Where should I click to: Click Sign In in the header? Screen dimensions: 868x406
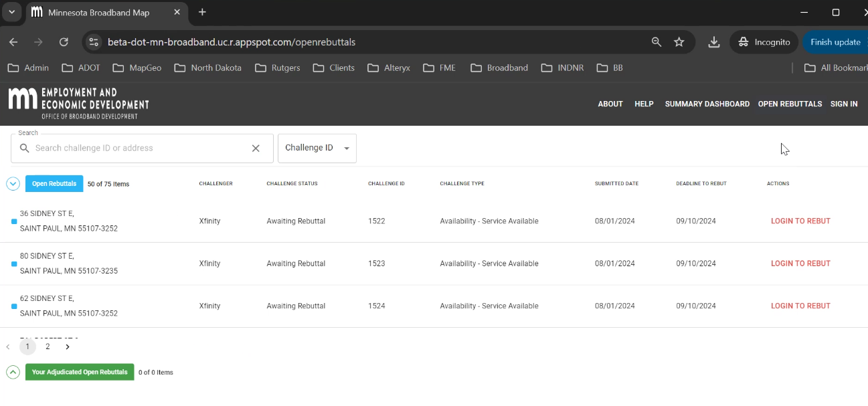pyautogui.click(x=843, y=104)
